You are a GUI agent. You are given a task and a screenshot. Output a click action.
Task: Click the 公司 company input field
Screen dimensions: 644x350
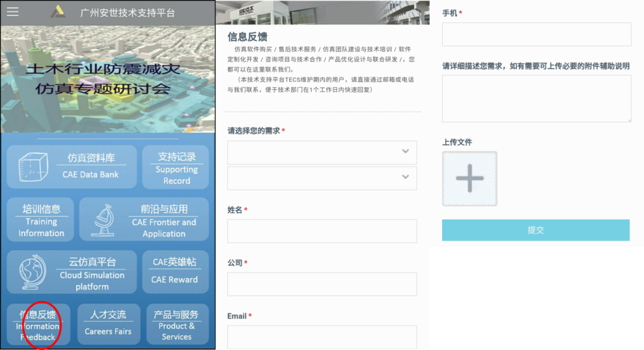point(321,284)
